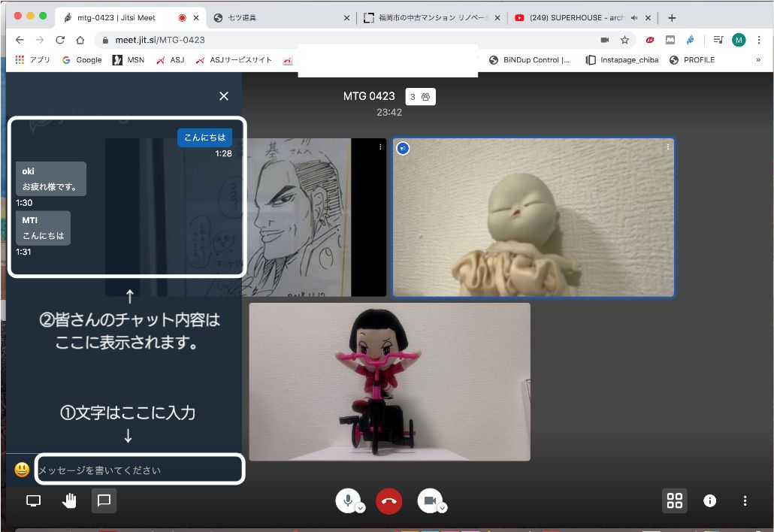Open ASJサービスサイト bookmark

coord(234,59)
